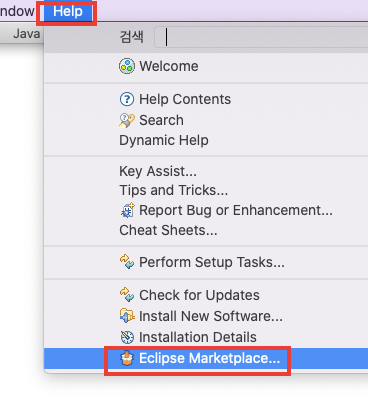
Task: Open the Help menu in menu bar
Action: click(x=68, y=12)
